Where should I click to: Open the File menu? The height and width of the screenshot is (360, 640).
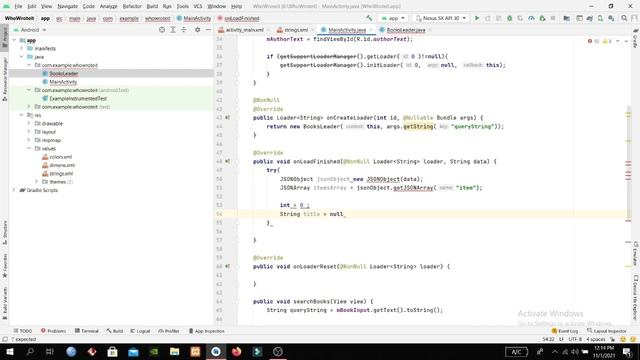pyautogui.click(x=18, y=6)
